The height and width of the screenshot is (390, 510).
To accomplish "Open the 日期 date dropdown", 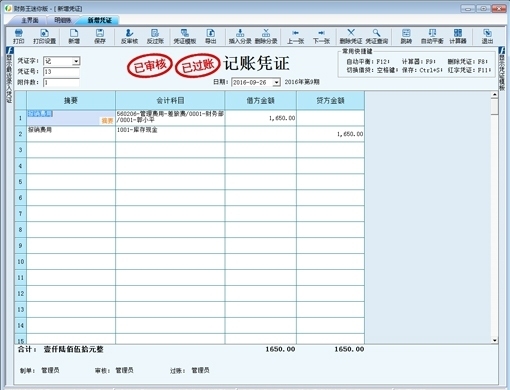I will point(276,82).
